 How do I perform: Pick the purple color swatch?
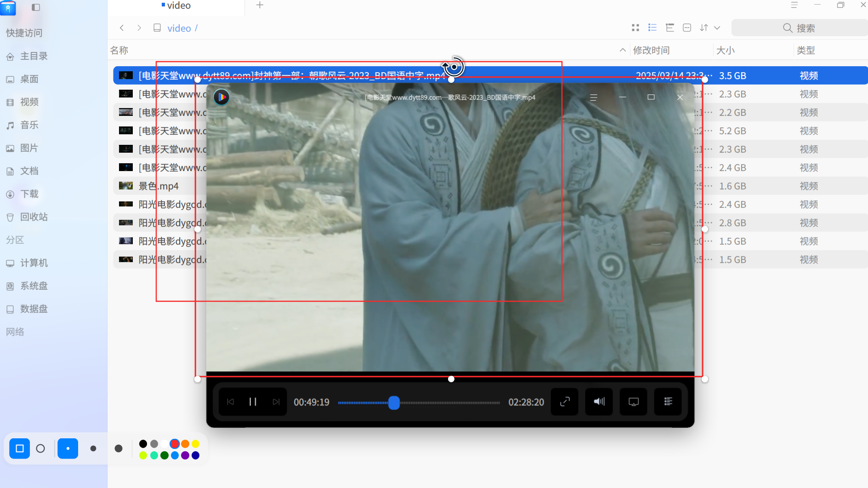click(x=185, y=455)
